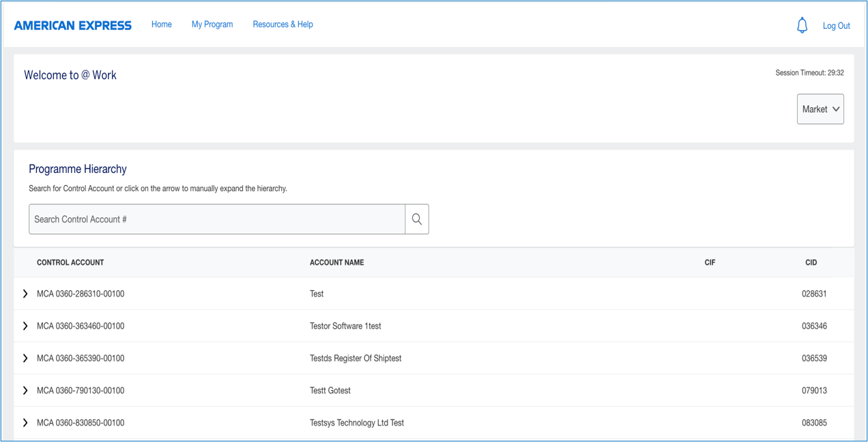868x442 pixels.
Task: Click the search magnifier icon
Action: (417, 219)
